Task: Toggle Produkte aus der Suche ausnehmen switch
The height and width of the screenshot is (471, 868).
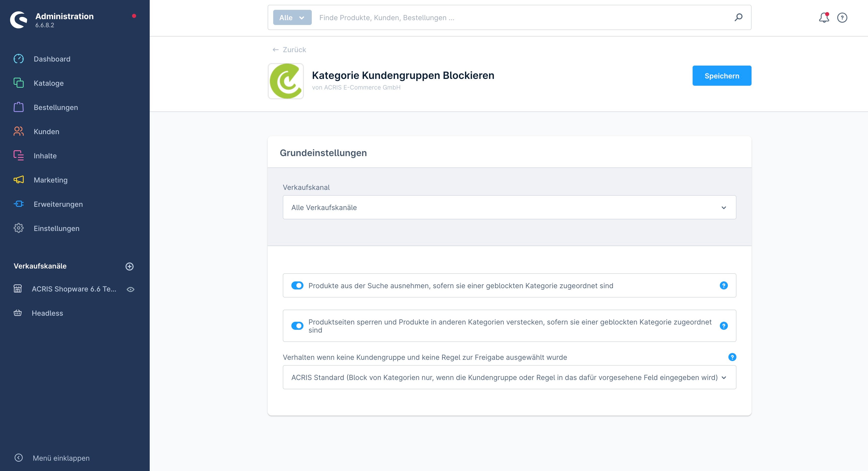Action: [297, 286]
